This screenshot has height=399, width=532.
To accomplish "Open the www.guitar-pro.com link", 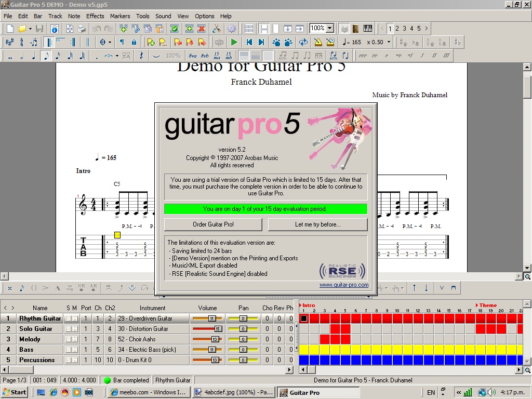I will (x=344, y=285).
